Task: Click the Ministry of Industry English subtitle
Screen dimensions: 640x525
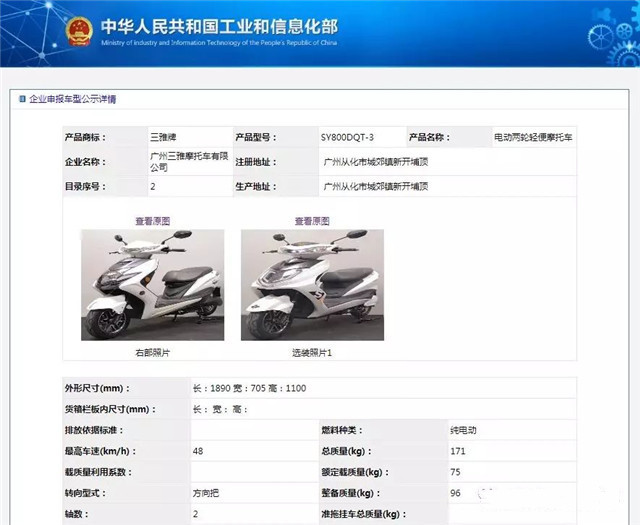Action: (219, 43)
